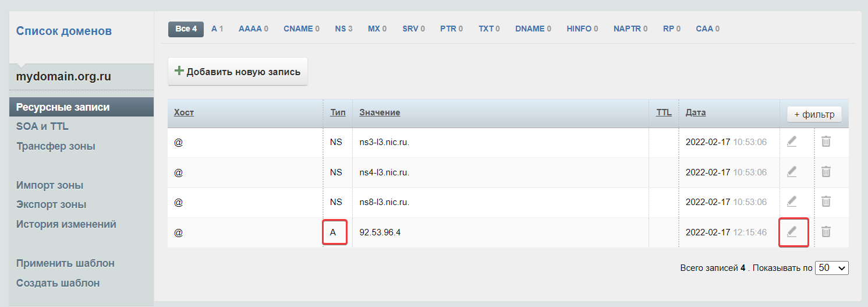Delete the ns3-l3.nic.ru NS record

click(x=826, y=142)
